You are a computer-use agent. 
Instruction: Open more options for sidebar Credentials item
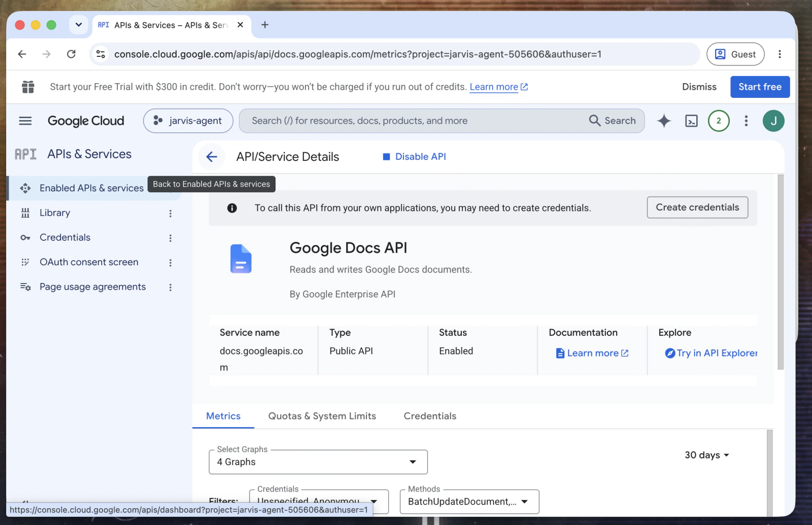coord(171,238)
